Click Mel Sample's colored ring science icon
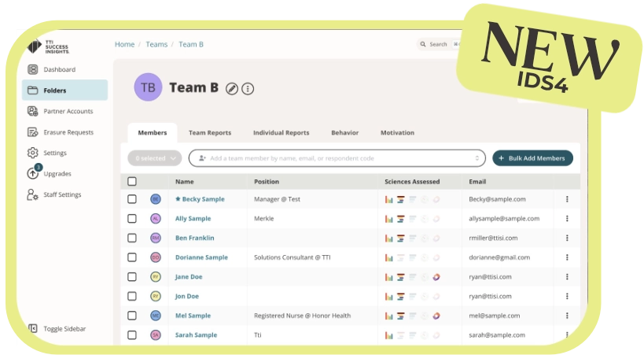Screen dimensions: 644x355 436,316
